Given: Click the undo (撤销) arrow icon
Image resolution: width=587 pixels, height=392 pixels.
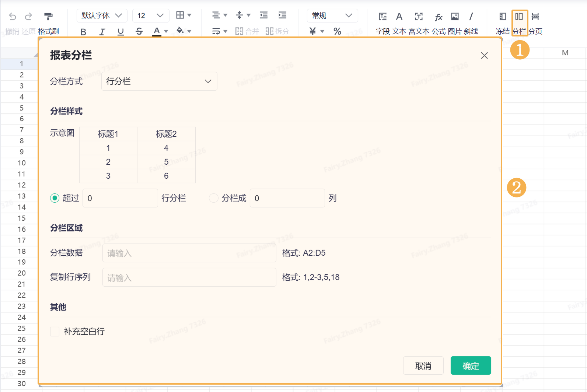Looking at the screenshot, I should 13,16.
